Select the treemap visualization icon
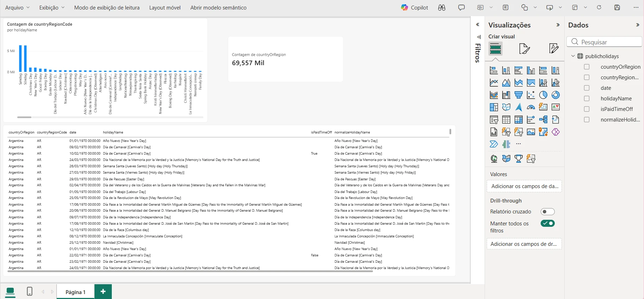Viewport: 644px width, 299px height. [494, 107]
